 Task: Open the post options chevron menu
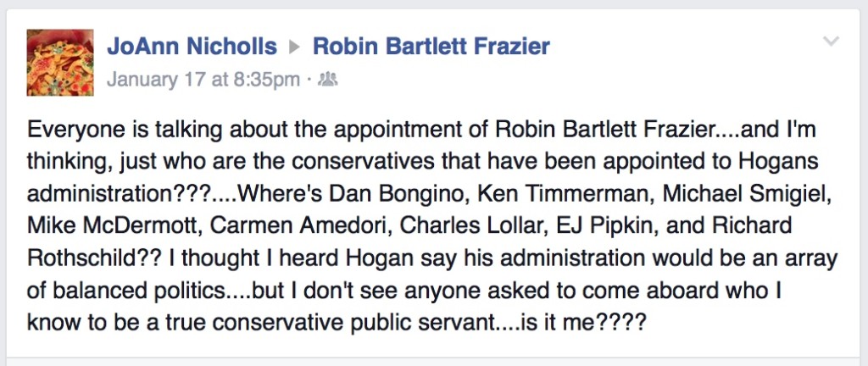click(831, 42)
